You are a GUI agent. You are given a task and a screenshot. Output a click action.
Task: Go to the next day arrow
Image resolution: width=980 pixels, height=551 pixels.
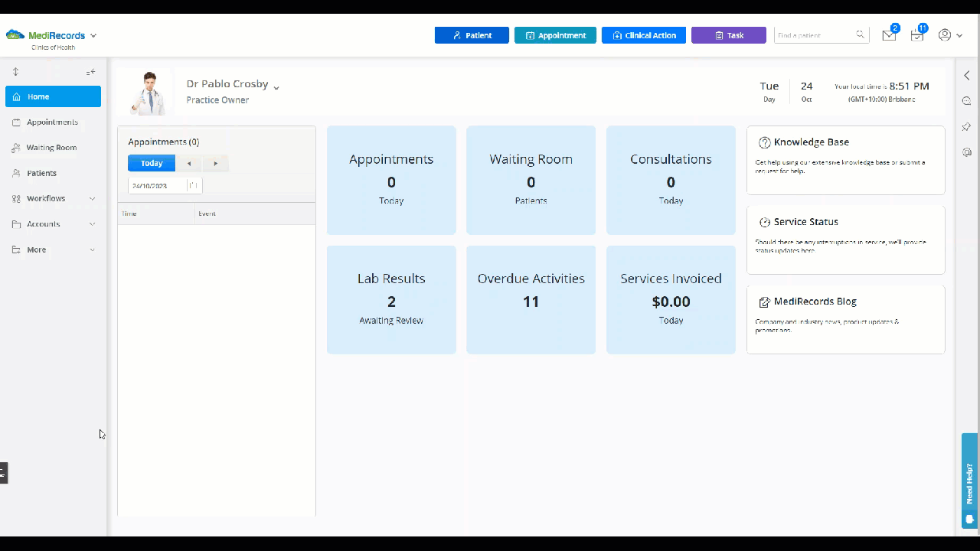click(x=216, y=163)
